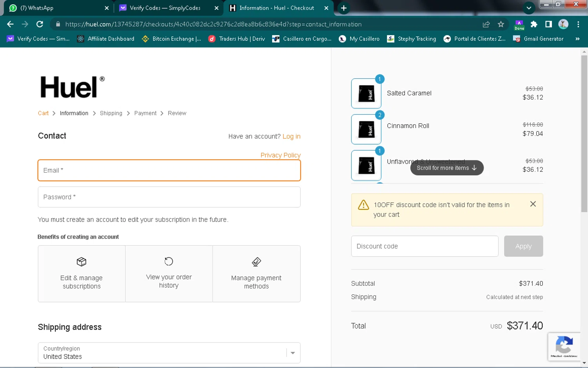
Task: Open Portal de Clientes bookmark
Action: [474, 39]
